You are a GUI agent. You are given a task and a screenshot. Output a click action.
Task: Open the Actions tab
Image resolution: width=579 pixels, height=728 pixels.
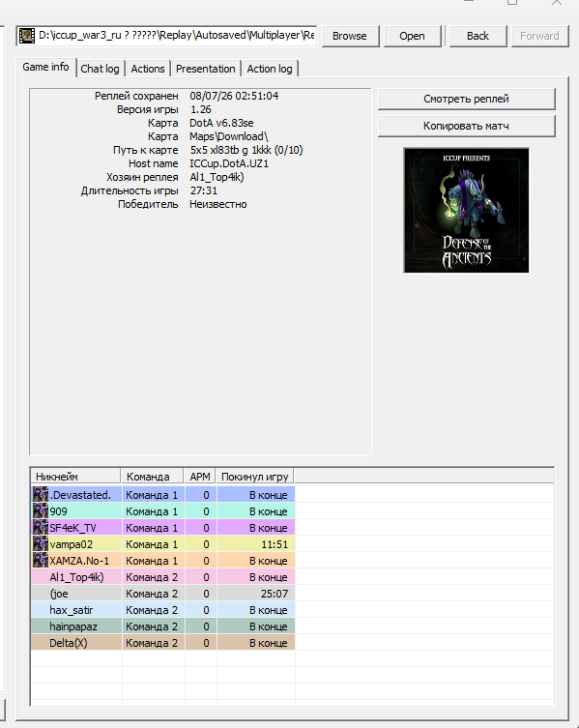point(148,69)
